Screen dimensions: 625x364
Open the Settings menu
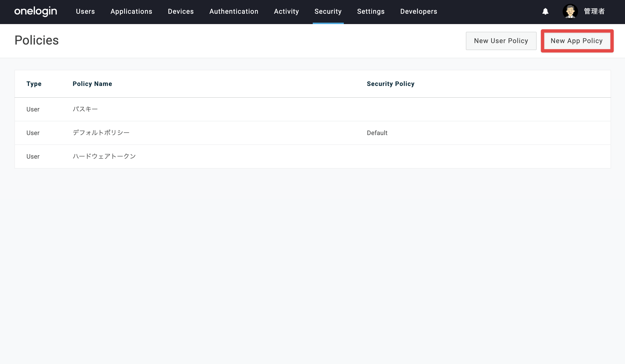[371, 11]
